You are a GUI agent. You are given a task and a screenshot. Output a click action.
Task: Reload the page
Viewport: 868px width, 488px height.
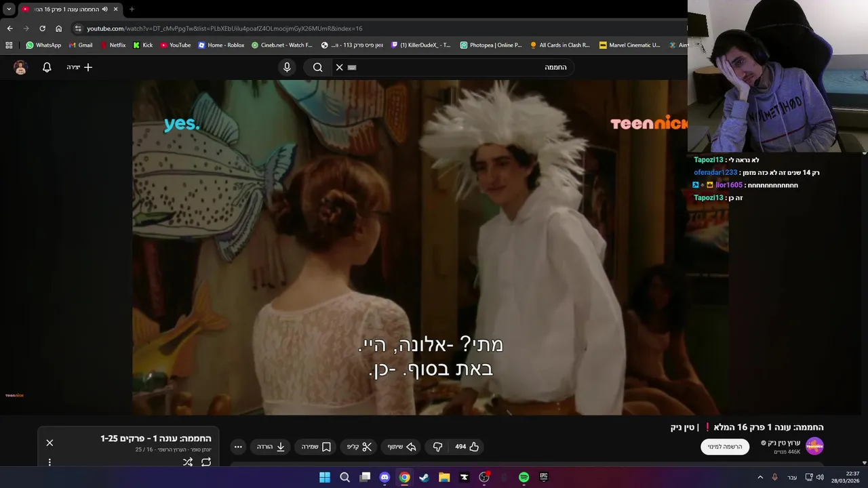click(42, 28)
